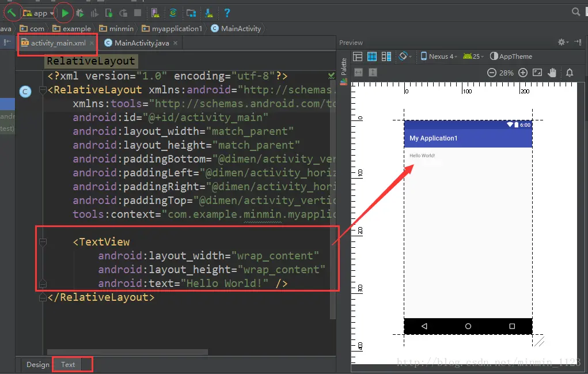Click the back triangle in preview navigation bar
Viewport: 588px width, 374px height.
424,326
